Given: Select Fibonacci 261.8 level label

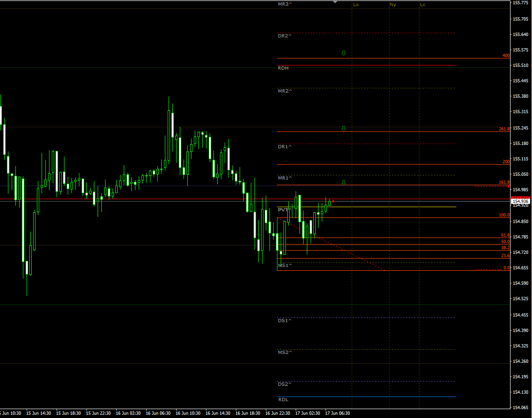Looking at the screenshot, I should pyautogui.click(x=504, y=129).
